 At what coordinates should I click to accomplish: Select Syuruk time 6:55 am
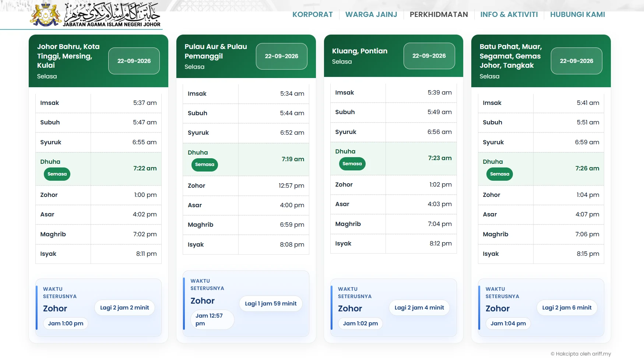(x=145, y=142)
